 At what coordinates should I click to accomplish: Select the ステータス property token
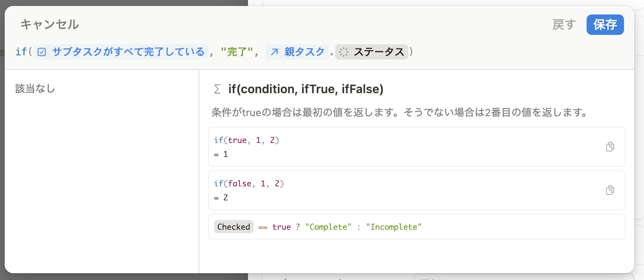click(372, 52)
